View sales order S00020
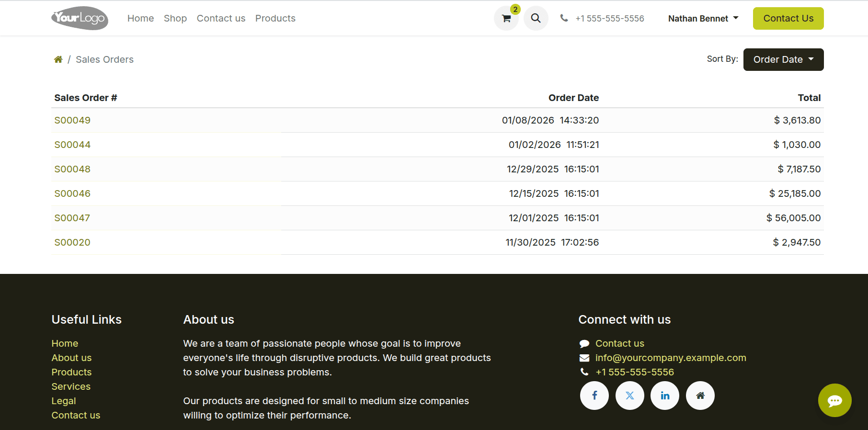The height and width of the screenshot is (430, 868). tap(72, 242)
